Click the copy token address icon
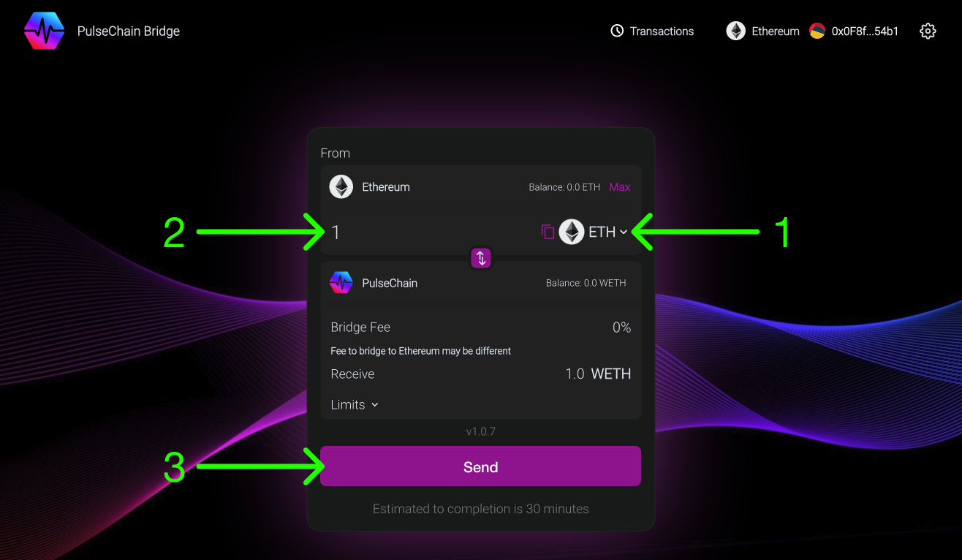This screenshot has width=962, height=560. click(x=548, y=232)
